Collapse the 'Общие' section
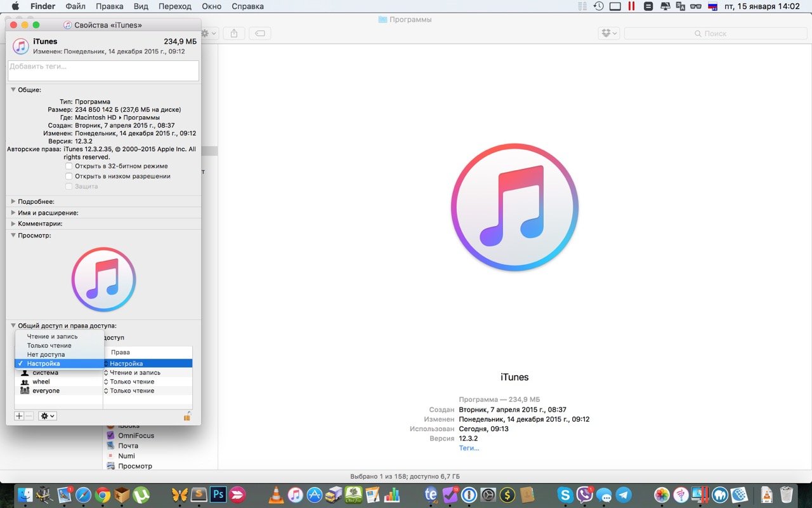812x508 pixels. [13, 90]
